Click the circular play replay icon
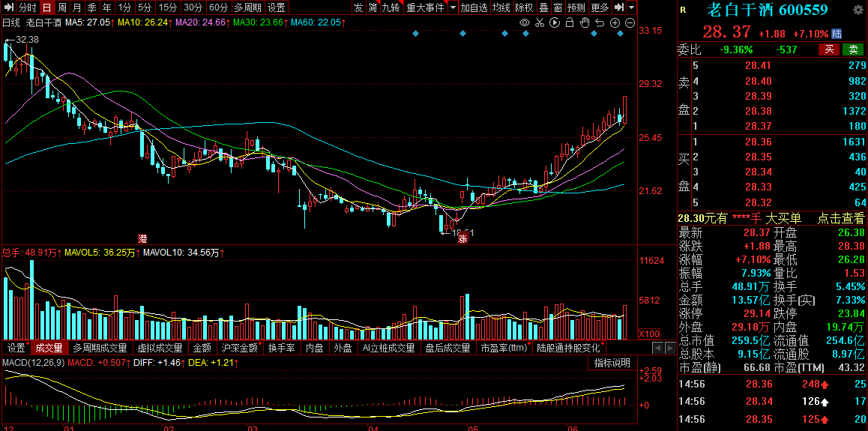This screenshot has height=431, width=868. click(x=555, y=22)
